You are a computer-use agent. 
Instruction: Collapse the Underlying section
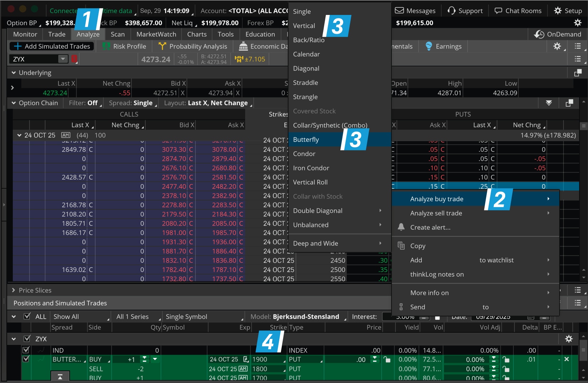click(13, 73)
